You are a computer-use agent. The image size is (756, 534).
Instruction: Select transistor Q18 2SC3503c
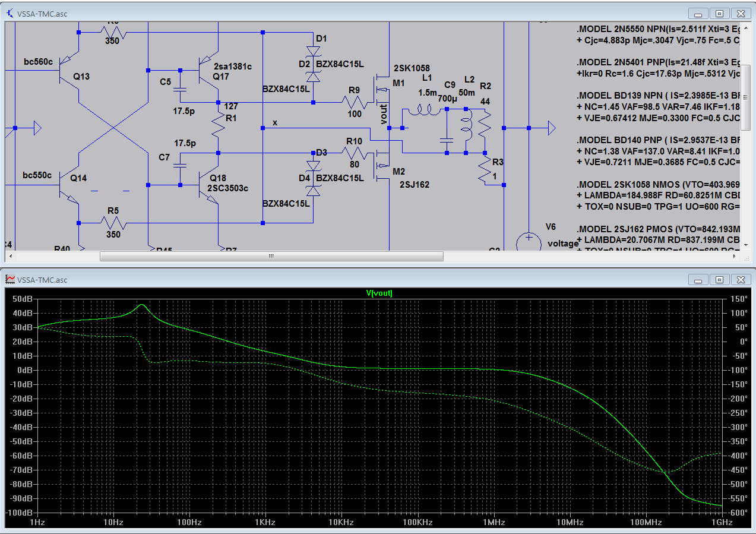point(208,185)
